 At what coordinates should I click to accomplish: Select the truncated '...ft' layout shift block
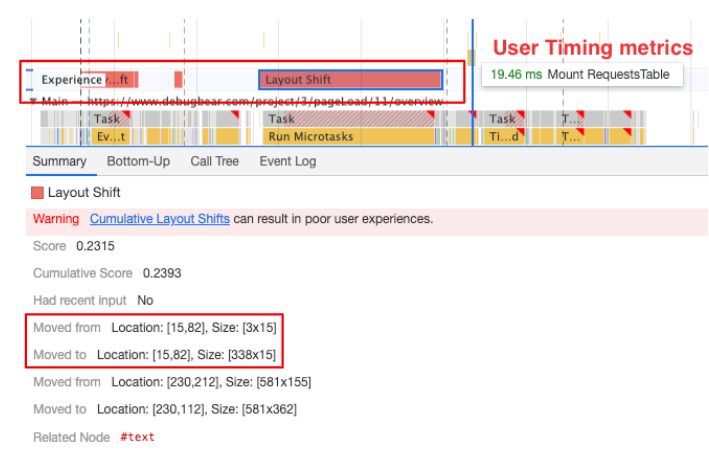(x=120, y=80)
